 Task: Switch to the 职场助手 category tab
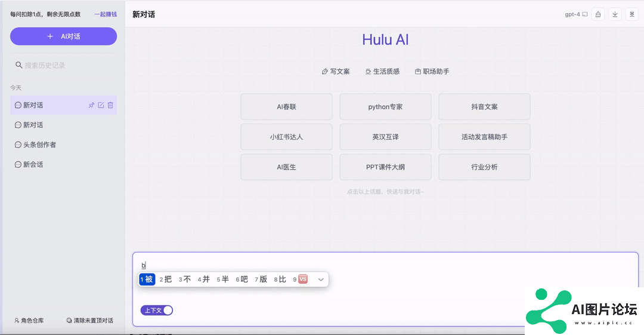pos(432,72)
